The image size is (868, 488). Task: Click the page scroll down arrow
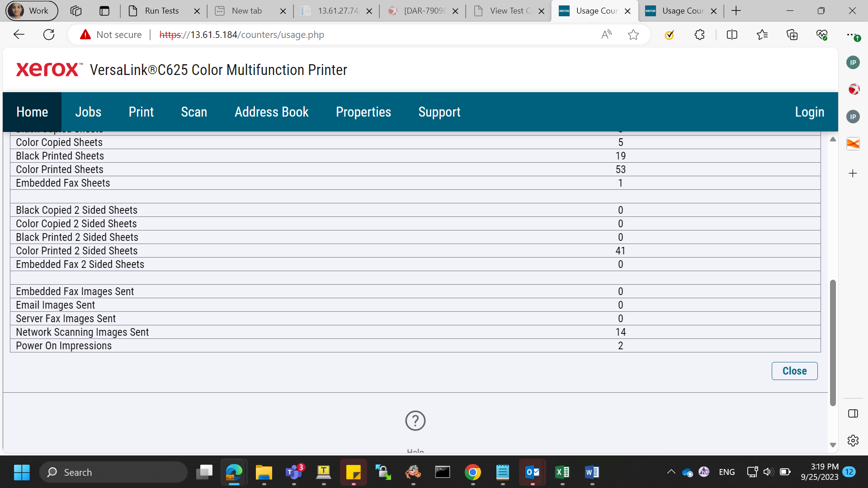(x=833, y=445)
